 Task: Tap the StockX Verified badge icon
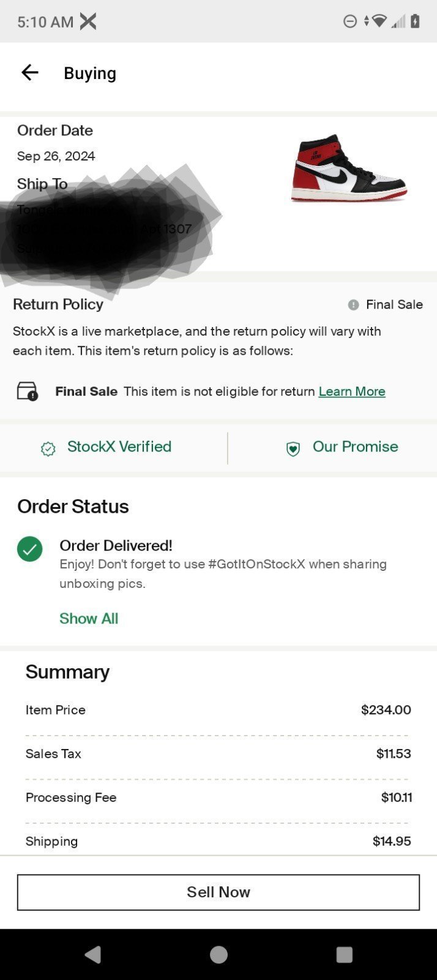coord(48,449)
